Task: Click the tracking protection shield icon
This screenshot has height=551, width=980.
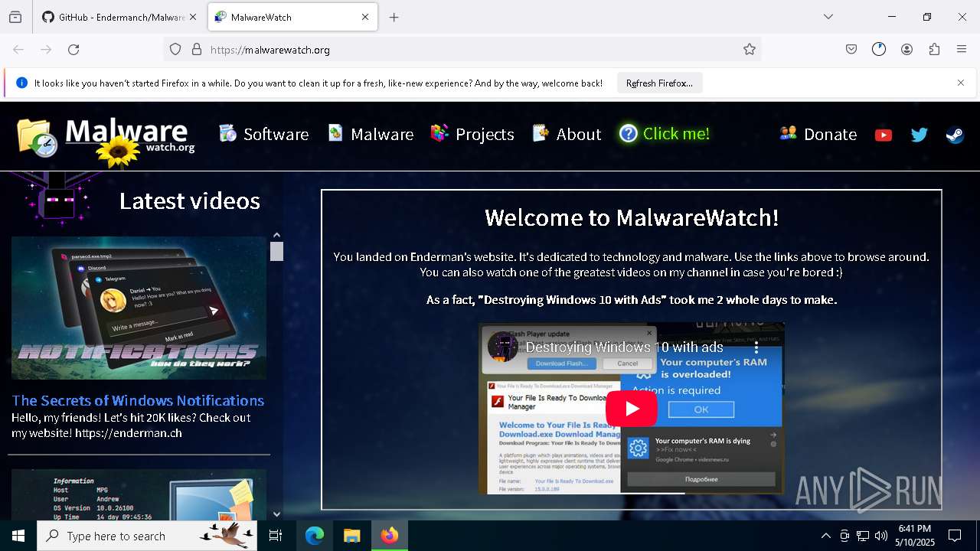Action: [x=175, y=50]
